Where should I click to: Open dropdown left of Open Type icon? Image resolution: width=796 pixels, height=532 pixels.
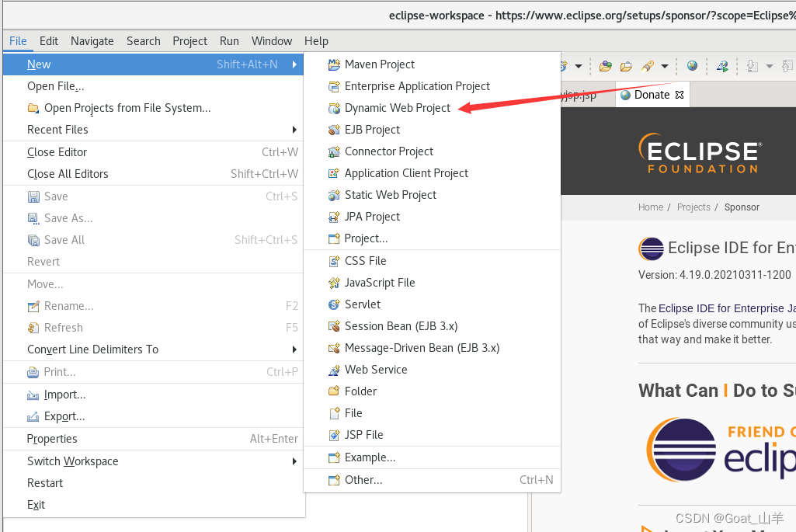579,66
